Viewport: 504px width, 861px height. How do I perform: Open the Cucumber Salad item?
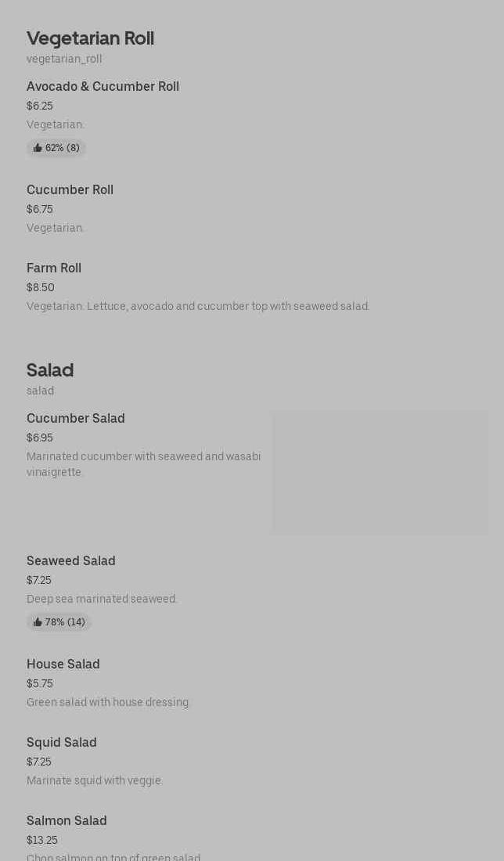point(76,419)
